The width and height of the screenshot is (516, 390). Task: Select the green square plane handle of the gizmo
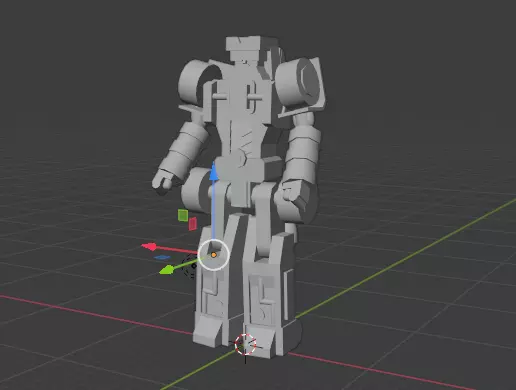pyautogui.click(x=183, y=215)
